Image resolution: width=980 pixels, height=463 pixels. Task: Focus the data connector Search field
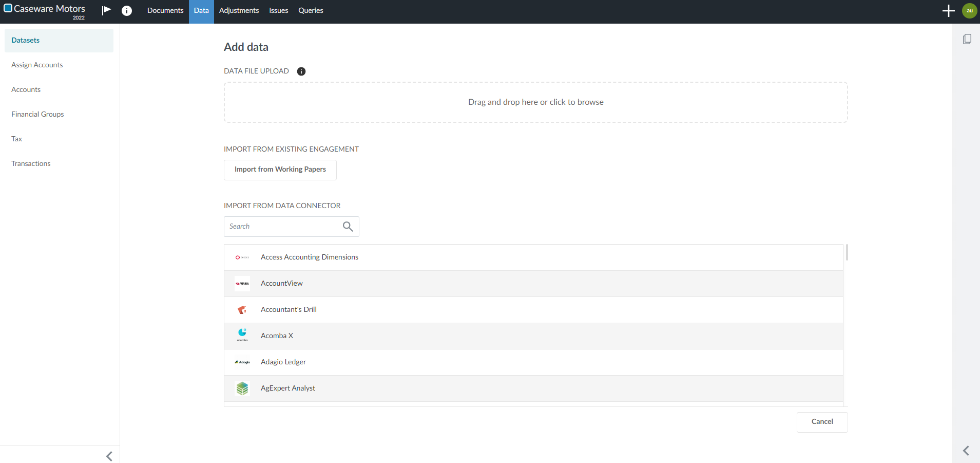[283, 227]
